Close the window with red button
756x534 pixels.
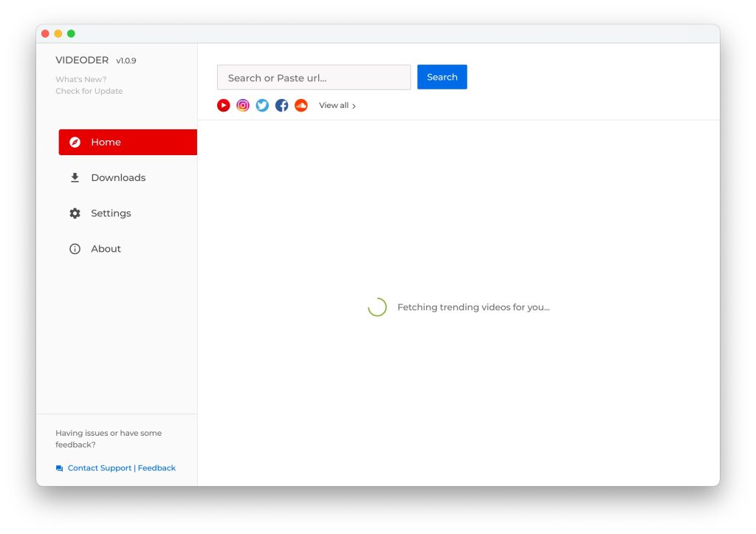(45, 33)
